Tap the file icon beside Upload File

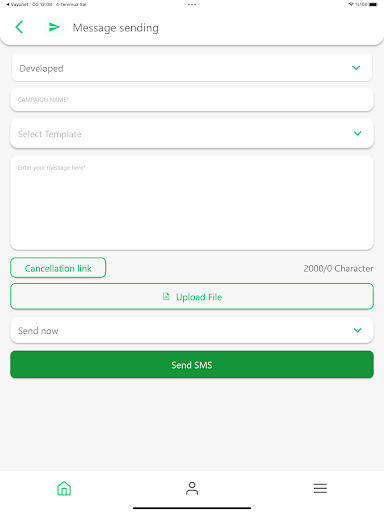166,296
